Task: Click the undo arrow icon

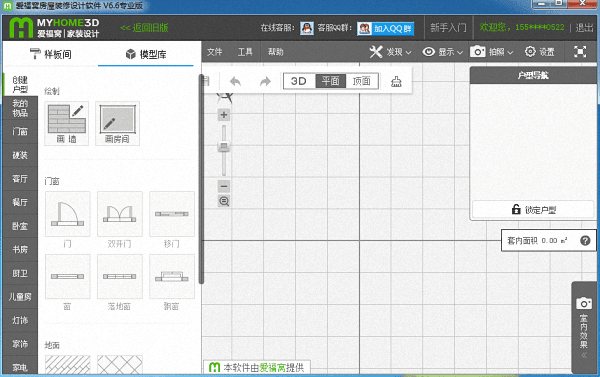Action: (235, 81)
